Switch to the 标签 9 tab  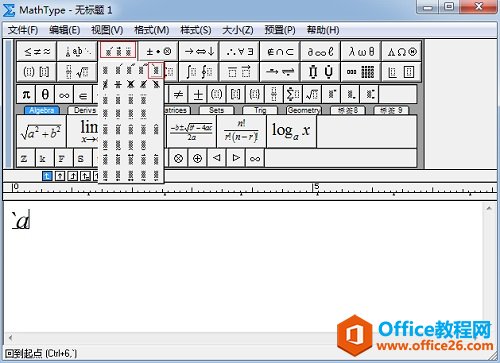pyautogui.click(x=391, y=110)
